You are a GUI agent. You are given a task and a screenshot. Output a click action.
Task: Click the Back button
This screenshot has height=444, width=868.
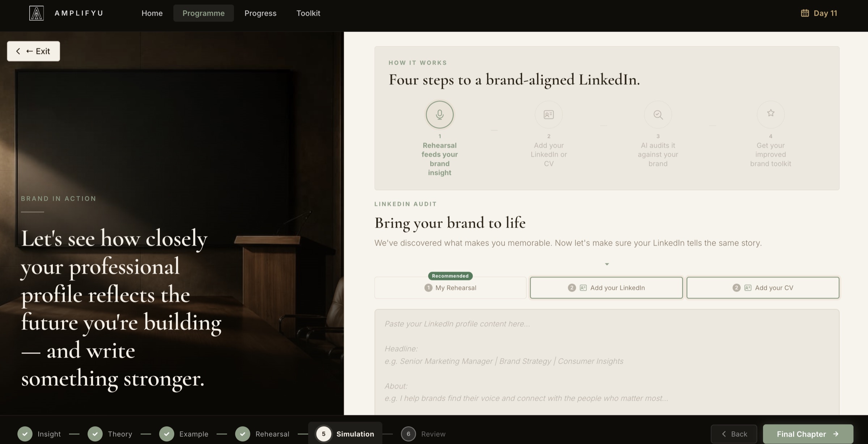click(734, 434)
